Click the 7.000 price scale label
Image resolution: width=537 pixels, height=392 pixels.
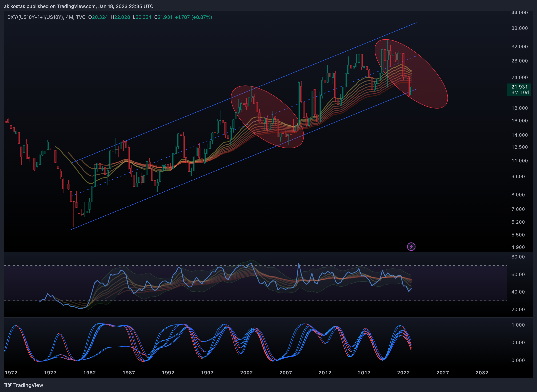pyautogui.click(x=518, y=209)
